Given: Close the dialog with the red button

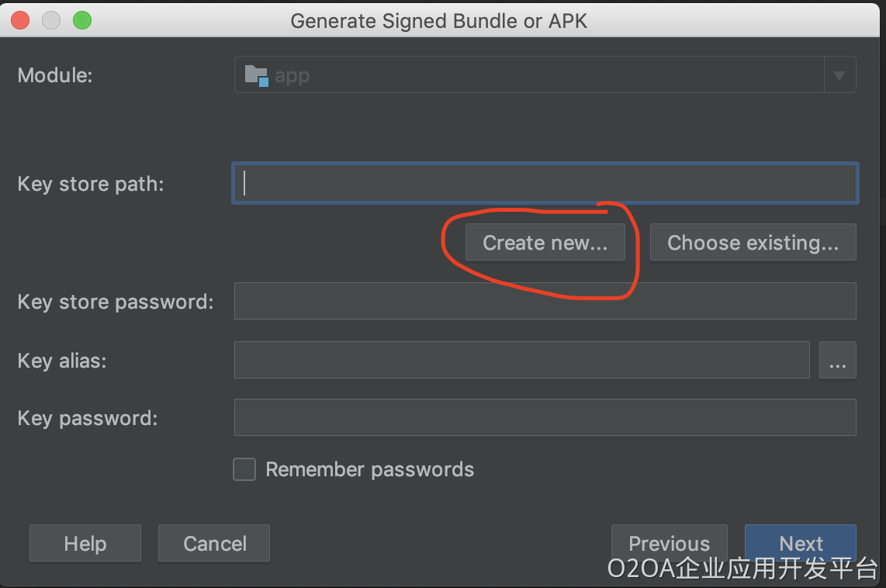Looking at the screenshot, I should click(x=20, y=20).
